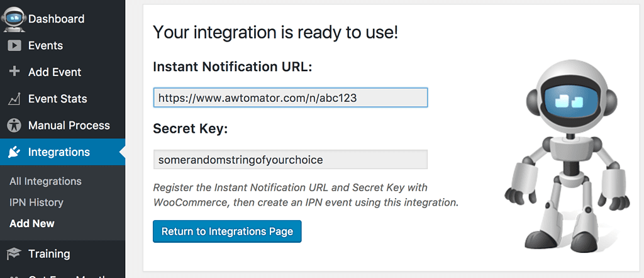Screen dimensions: 644x278
Task: Click the Add Event plus icon
Action: coord(14,72)
